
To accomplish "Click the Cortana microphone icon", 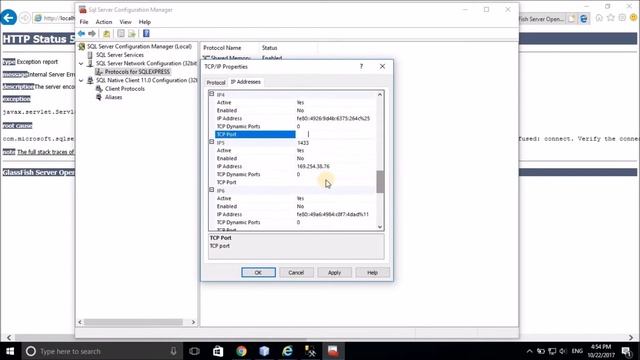I will point(173,351).
